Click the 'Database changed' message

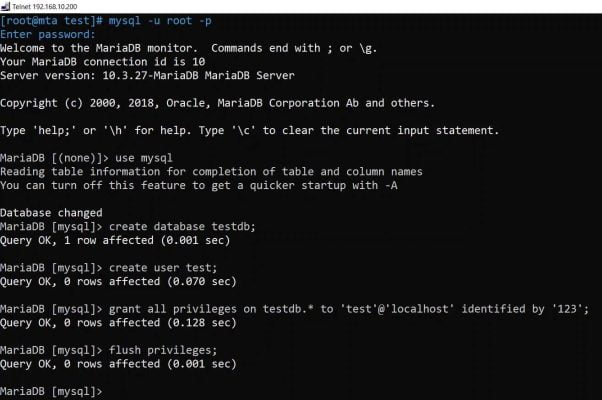click(x=51, y=212)
